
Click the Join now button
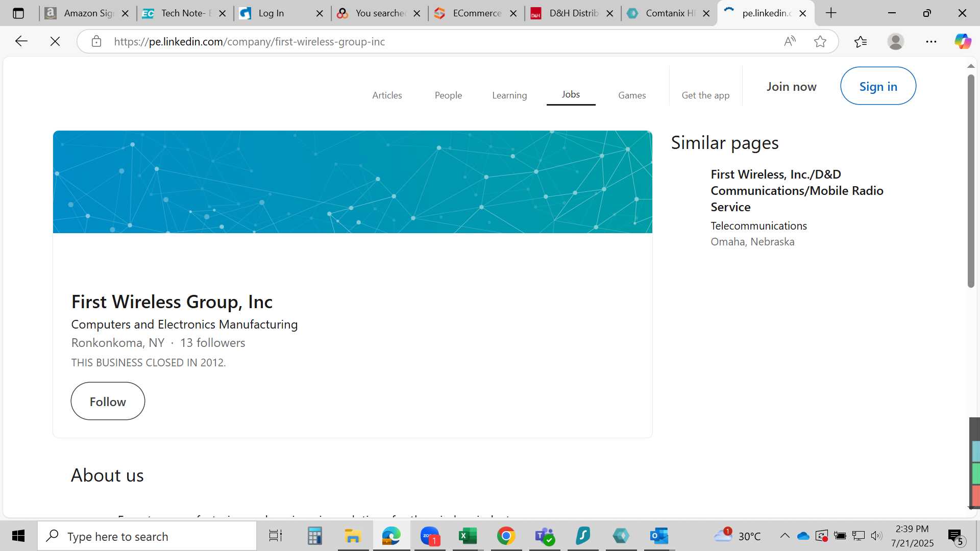(x=791, y=87)
